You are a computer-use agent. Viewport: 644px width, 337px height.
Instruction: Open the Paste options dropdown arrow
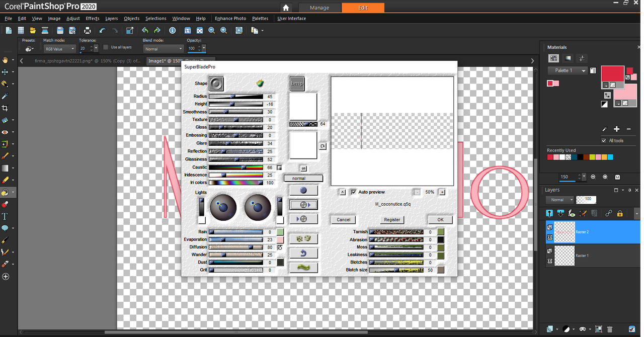(x=262, y=31)
